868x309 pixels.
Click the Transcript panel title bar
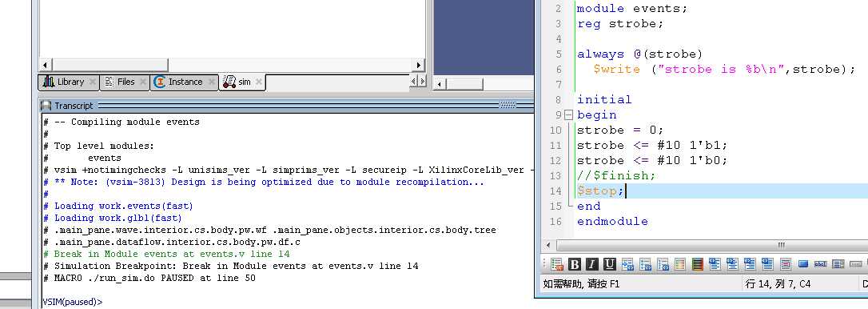point(287,106)
